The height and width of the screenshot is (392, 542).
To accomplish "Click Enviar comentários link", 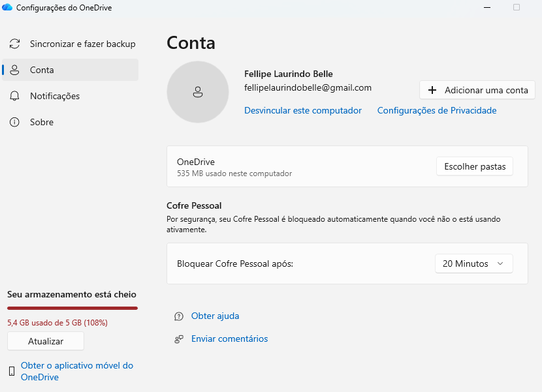I will point(229,339).
